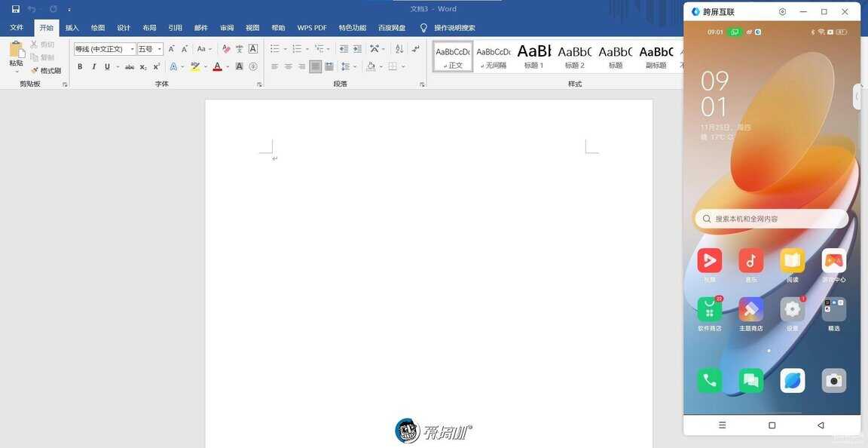This screenshot has width=868, height=448.
Task: Open the font size 五号 dropdown
Action: pyautogui.click(x=160, y=49)
